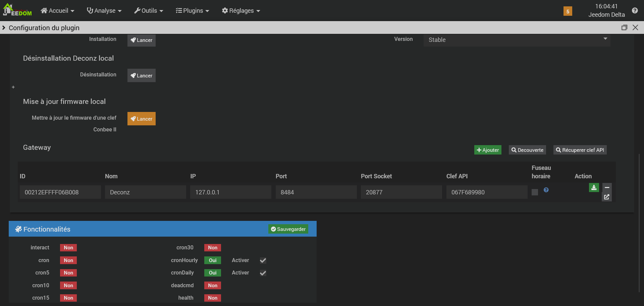This screenshot has width=644, height=306.
Task: Click the Jeedom home logo
Action: tap(17, 10)
